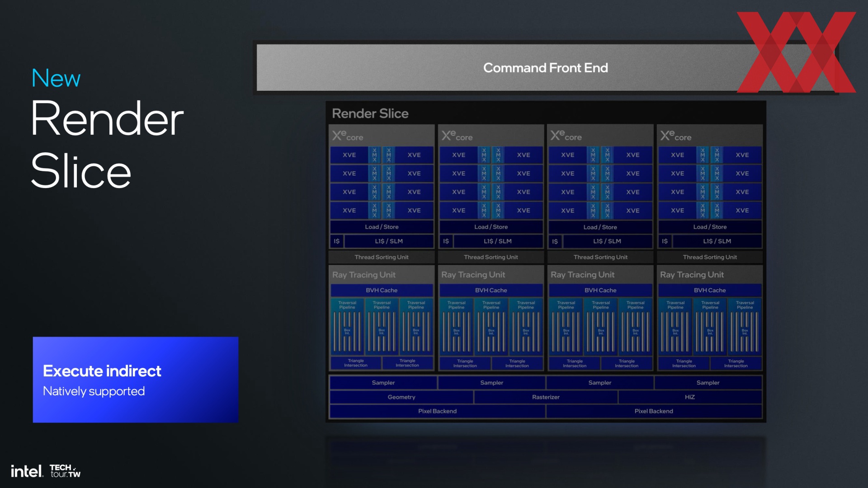This screenshot has height=488, width=868.
Task: Click second Thread Sorting Unit block
Action: 491,257
